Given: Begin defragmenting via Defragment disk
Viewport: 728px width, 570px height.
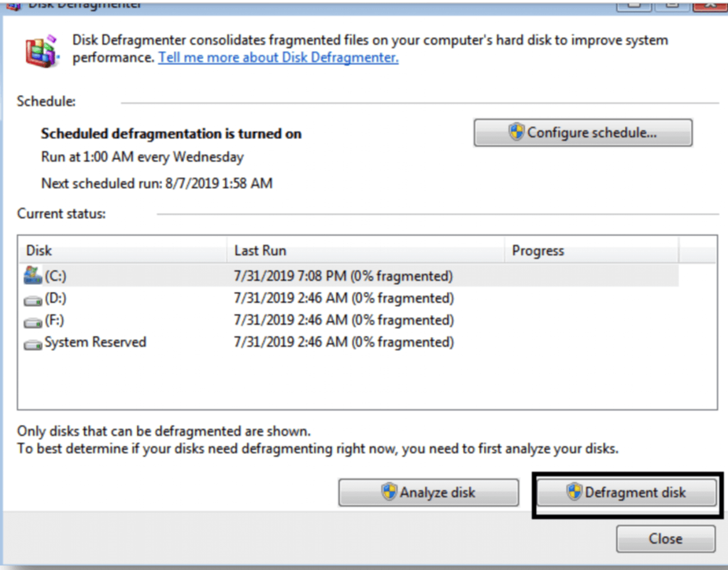Looking at the screenshot, I should pos(627,492).
